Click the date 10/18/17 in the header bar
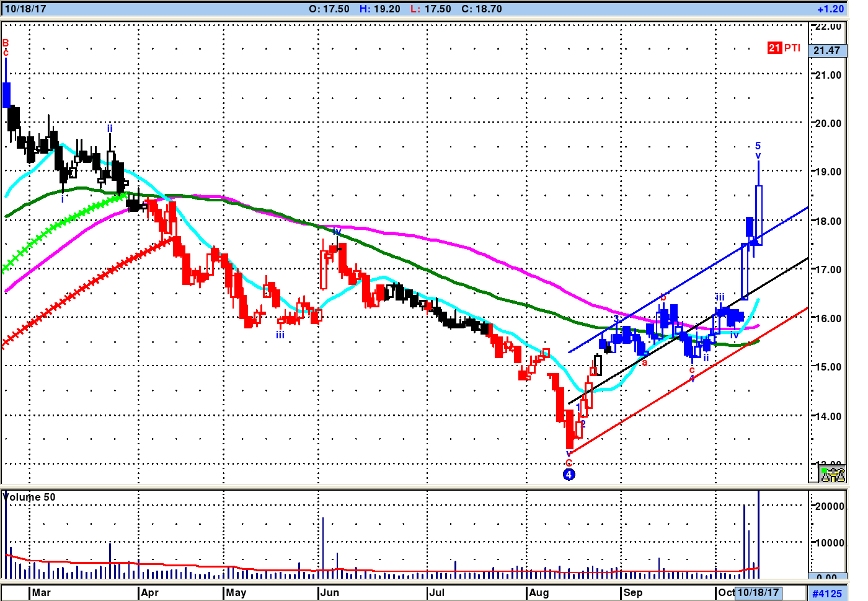Screen dimensions: 868x601 pos(25,9)
